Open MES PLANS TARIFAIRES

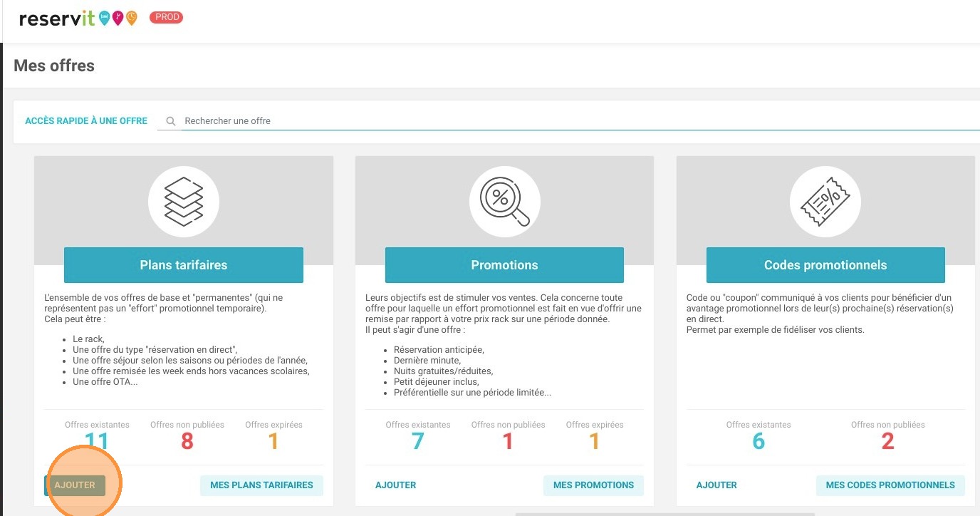pos(261,485)
